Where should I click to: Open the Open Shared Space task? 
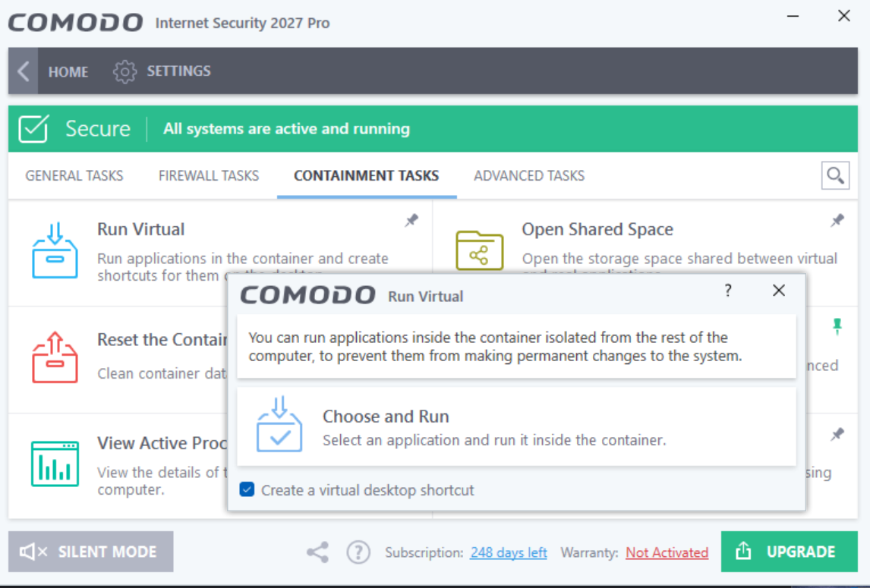pos(597,229)
